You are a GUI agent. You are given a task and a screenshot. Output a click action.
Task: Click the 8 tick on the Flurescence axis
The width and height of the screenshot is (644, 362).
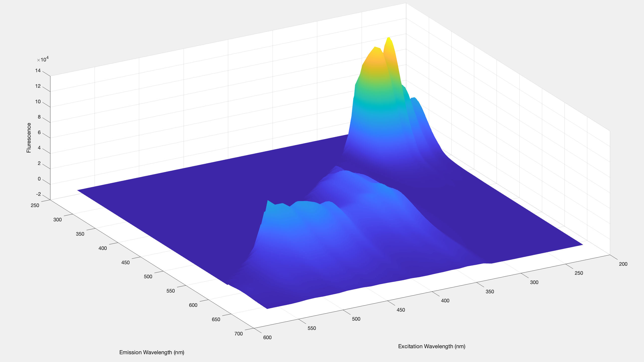(x=39, y=117)
